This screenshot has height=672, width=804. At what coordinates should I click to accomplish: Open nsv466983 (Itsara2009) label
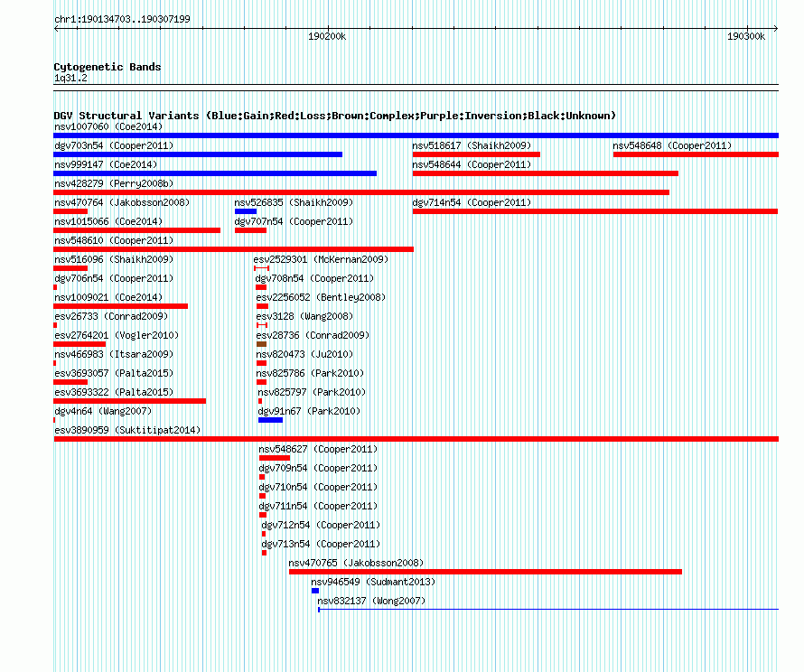click(x=114, y=354)
